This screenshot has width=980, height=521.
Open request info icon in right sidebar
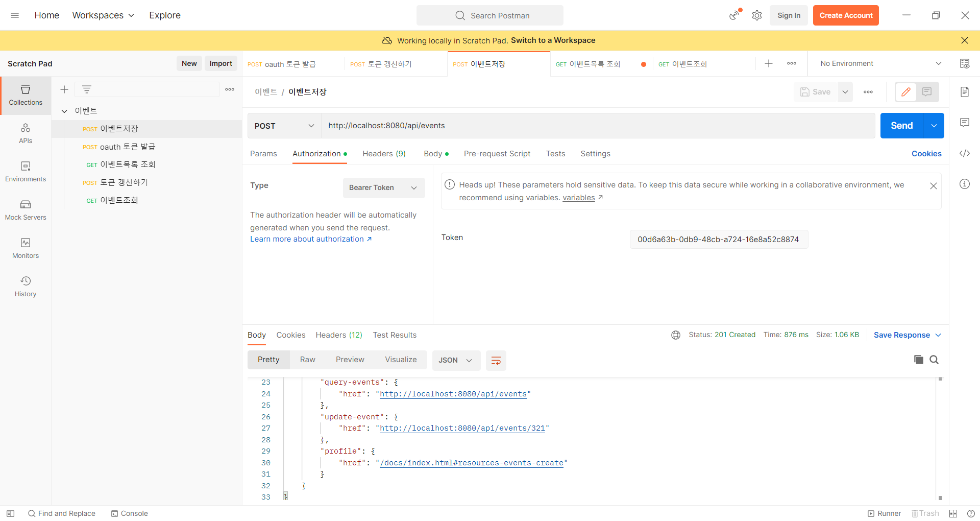click(965, 184)
